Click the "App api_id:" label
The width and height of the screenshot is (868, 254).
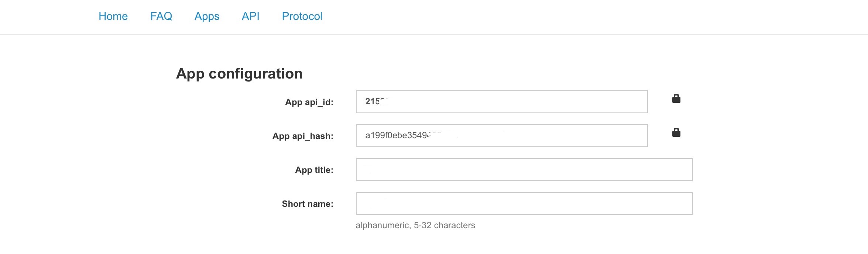[309, 102]
